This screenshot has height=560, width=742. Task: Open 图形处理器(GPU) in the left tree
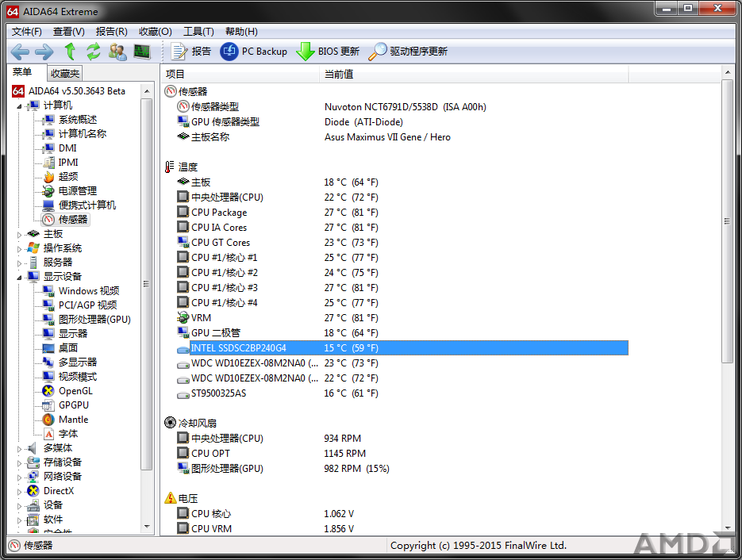coord(87,319)
